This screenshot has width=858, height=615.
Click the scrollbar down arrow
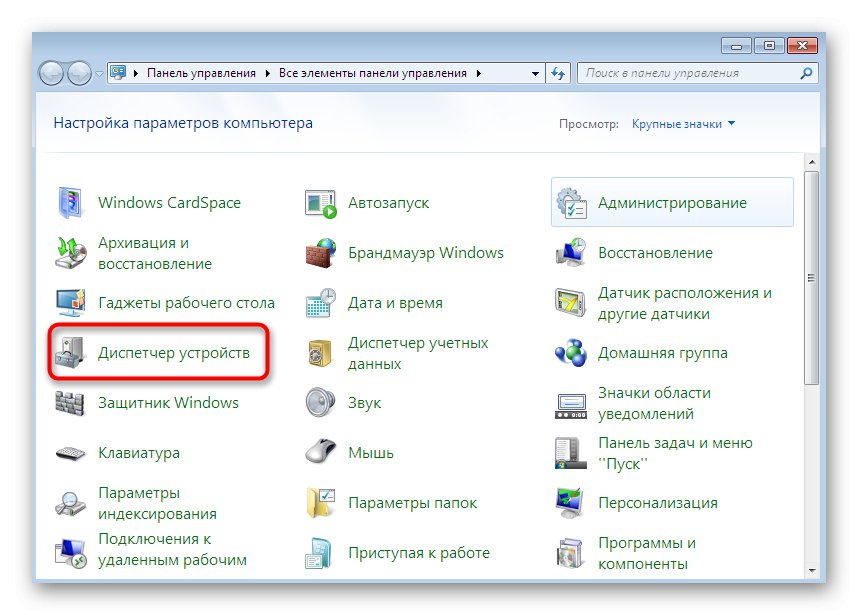pos(812,570)
